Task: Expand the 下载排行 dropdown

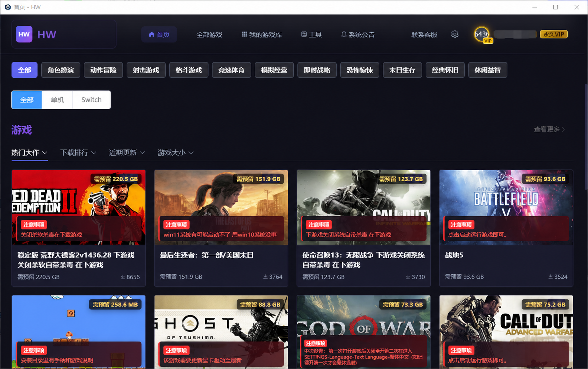Action: tap(78, 153)
